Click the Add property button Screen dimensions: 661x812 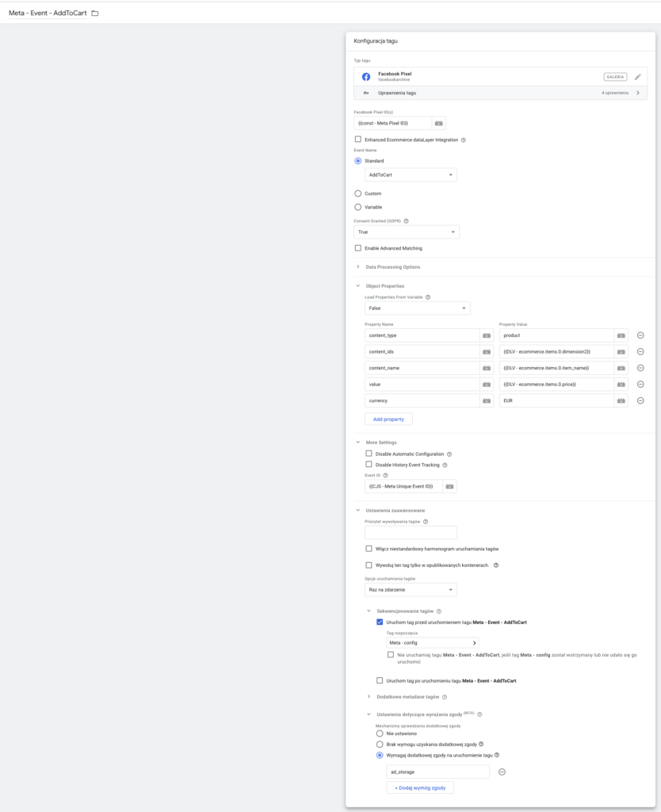coord(388,419)
